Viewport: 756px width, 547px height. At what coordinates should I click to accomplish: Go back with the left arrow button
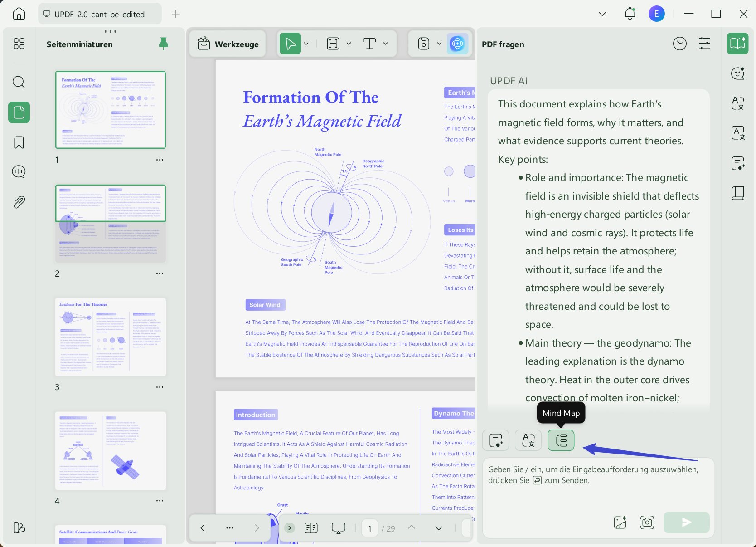(203, 528)
